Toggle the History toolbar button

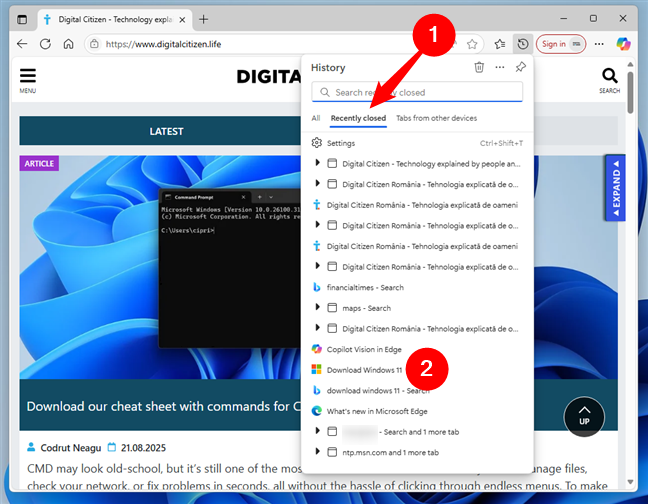(523, 44)
